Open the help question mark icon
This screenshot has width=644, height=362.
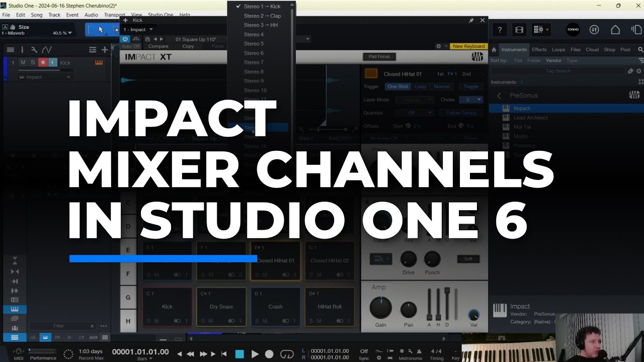click(500, 30)
